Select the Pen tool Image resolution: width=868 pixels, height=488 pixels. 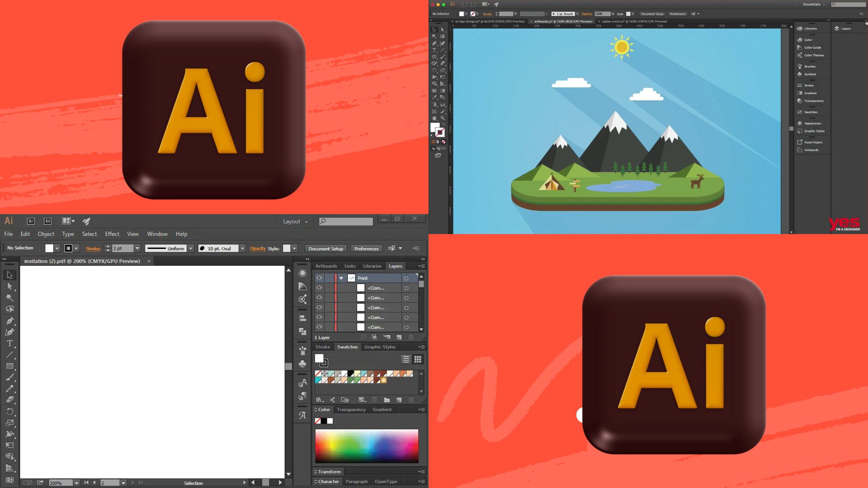pyautogui.click(x=9, y=321)
